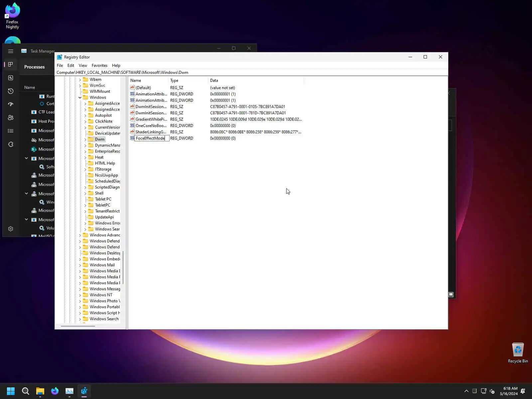Show hidden system tray icons
The height and width of the screenshot is (399, 532).
coord(466,391)
